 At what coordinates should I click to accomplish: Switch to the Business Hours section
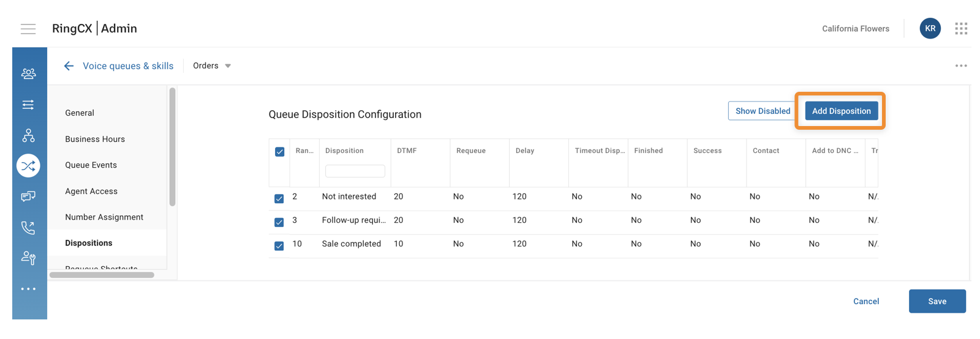95,139
